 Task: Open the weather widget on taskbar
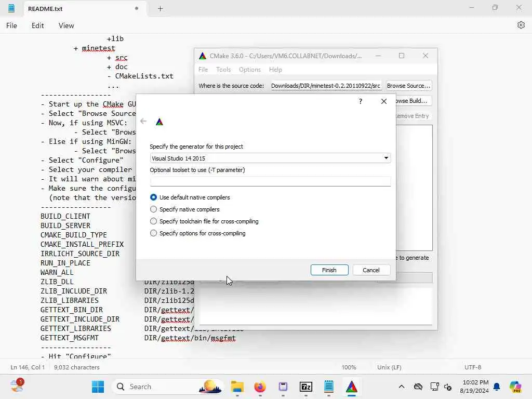(16, 386)
